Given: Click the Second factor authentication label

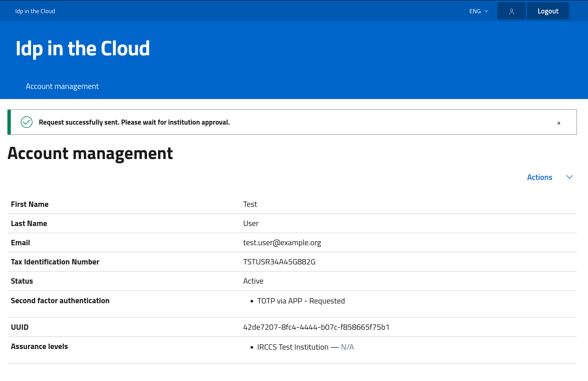Looking at the screenshot, I should [60, 300].
